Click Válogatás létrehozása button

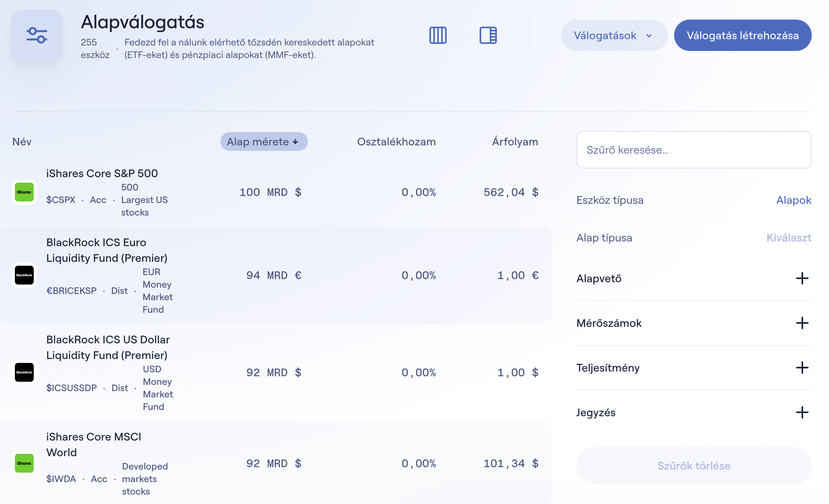[742, 36]
